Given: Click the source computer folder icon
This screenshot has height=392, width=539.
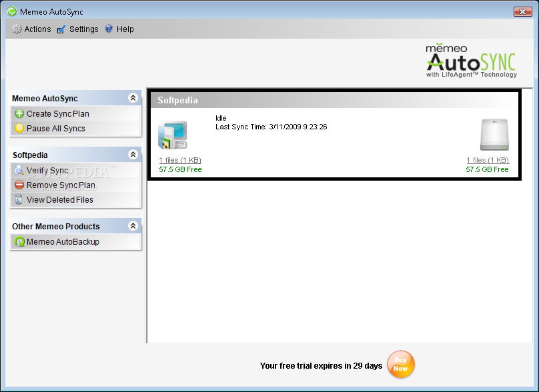Looking at the screenshot, I should point(173,135).
